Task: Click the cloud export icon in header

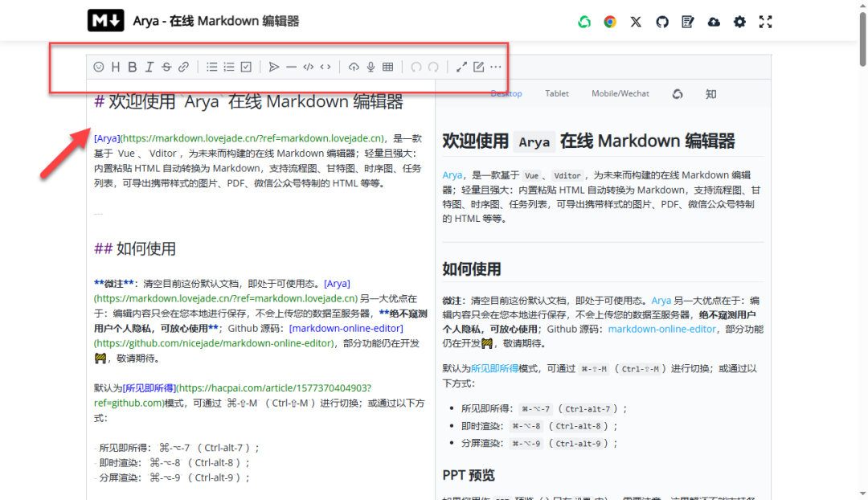Action: pyautogui.click(x=714, y=22)
